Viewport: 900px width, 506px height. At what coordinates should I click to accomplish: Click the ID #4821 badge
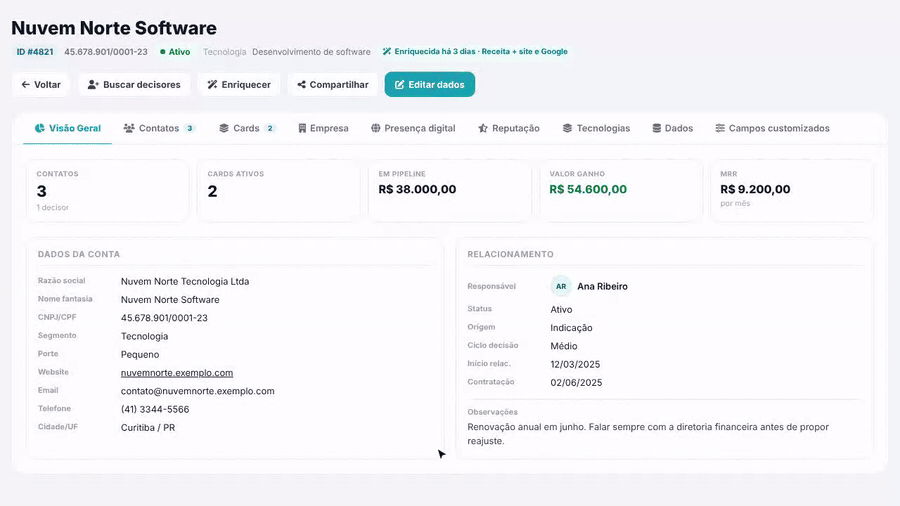(34, 52)
